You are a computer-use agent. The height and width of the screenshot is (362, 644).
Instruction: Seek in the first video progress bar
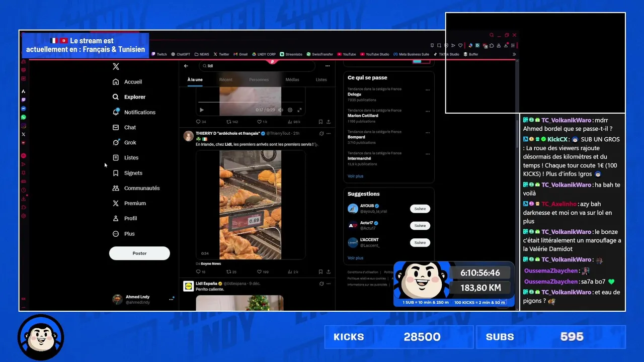coord(250,103)
